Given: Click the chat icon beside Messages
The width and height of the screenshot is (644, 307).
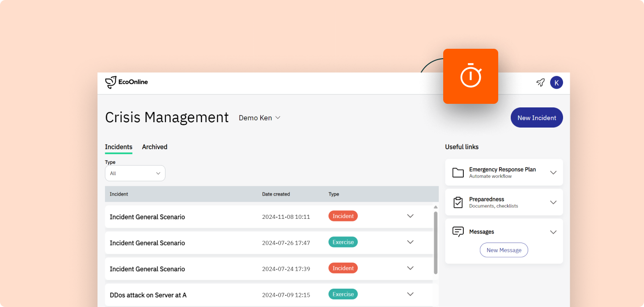Looking at the screenshot, I should [x=458, y=232].
